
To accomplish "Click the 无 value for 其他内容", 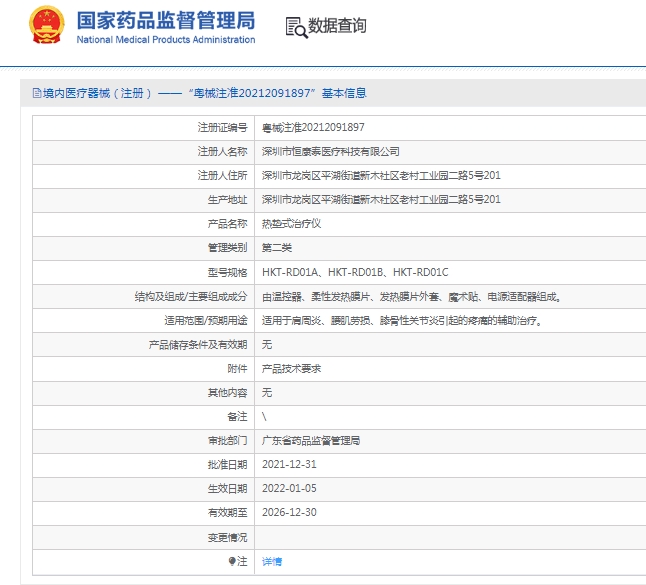I will [x=267, y=393].
